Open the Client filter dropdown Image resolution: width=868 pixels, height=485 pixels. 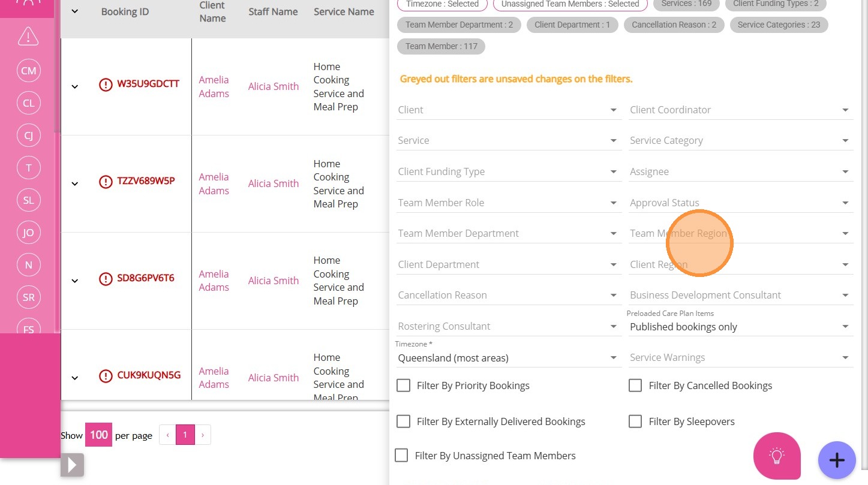(507, 110)
